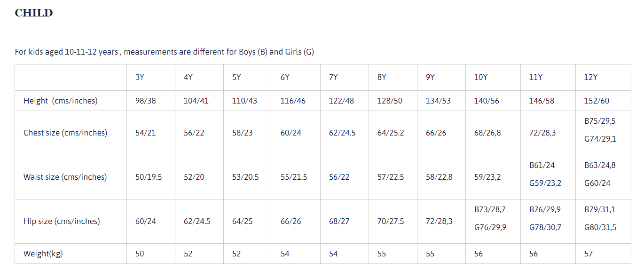
Task: Click the Height (cms/inches) row label
Action: point(61,101)
